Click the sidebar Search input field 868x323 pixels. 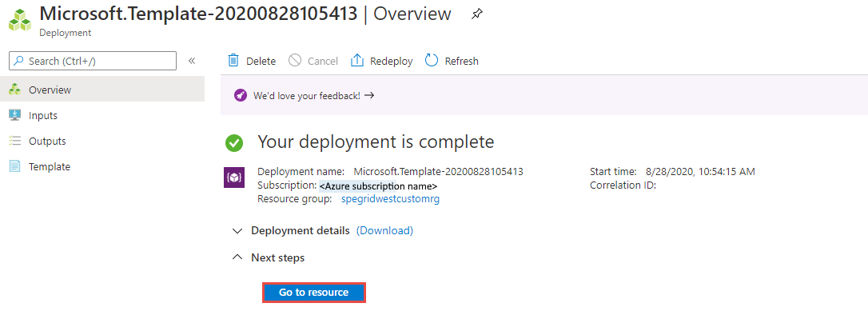[x=100, y=61]
